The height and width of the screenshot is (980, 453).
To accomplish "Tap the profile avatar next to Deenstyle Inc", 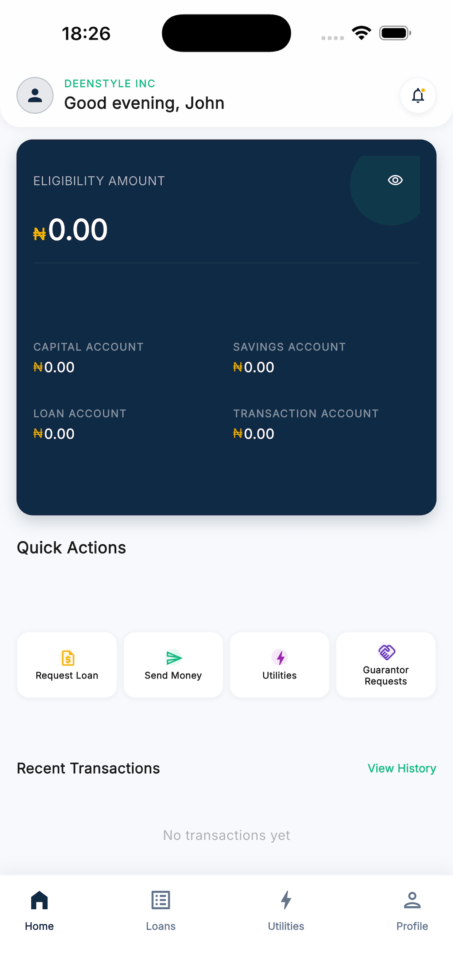I will [x=35, y=96].
